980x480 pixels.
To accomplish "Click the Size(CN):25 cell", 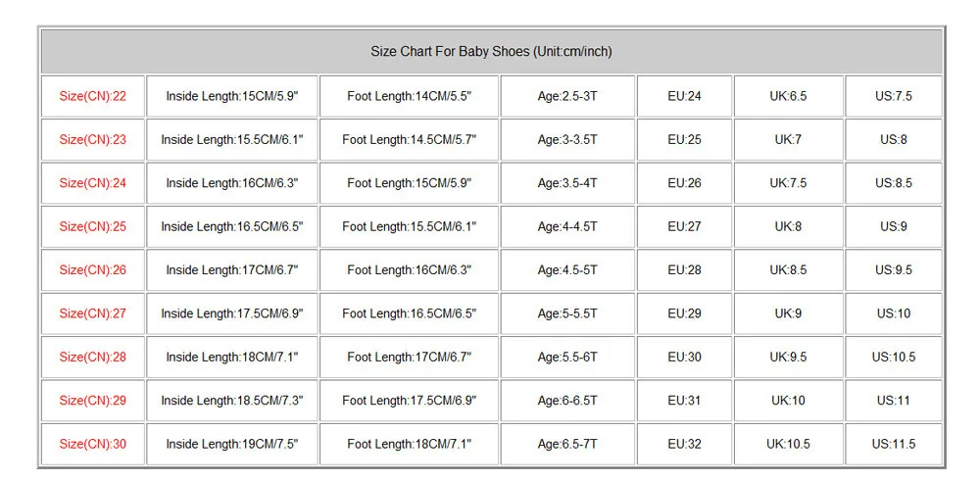I will point(93,226).
